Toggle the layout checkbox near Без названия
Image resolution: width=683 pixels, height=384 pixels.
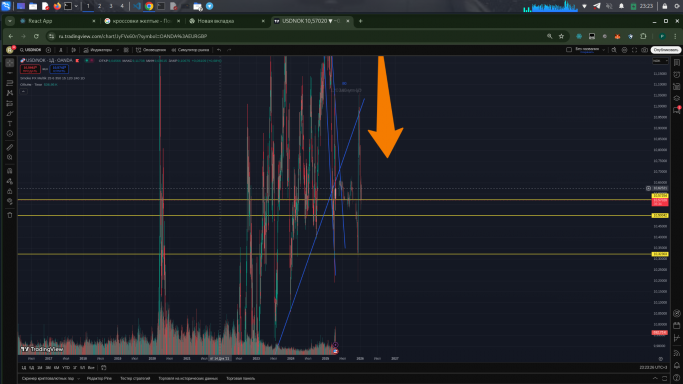pyautogui.click(x=569, y=50)
